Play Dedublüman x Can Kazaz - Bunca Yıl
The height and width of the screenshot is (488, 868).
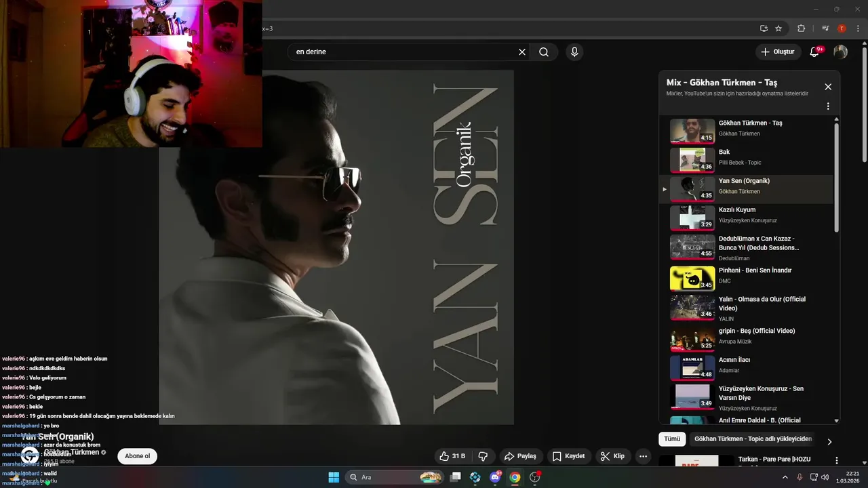click(746, 248)
